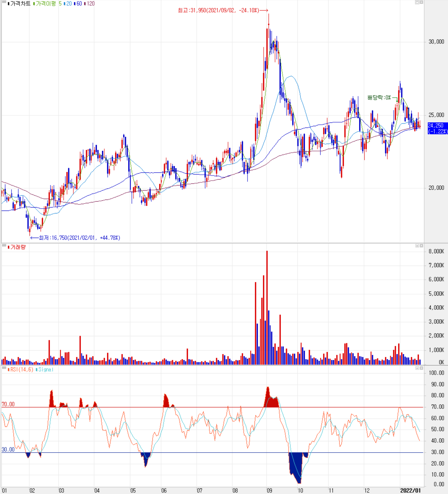Close the RSI indicator panel
Viewport: 448px width, 494px height.
[x=421, y=368]
